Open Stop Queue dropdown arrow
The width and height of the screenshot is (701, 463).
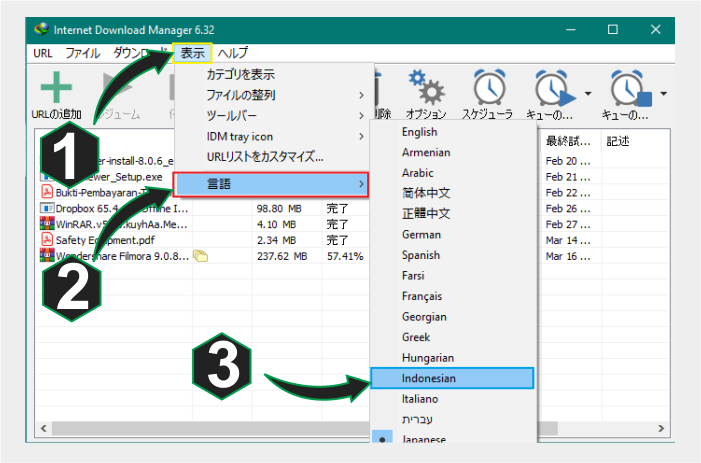[663, 93]
